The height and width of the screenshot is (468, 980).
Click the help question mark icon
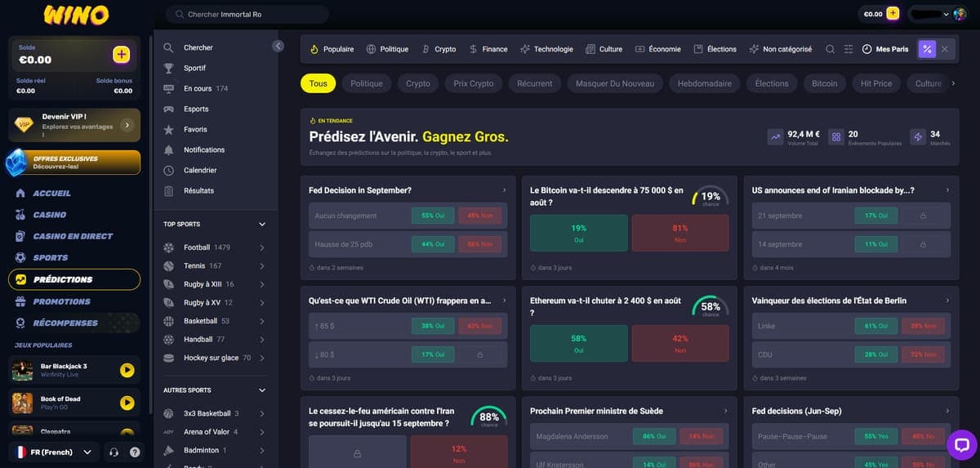pos(135,452)
